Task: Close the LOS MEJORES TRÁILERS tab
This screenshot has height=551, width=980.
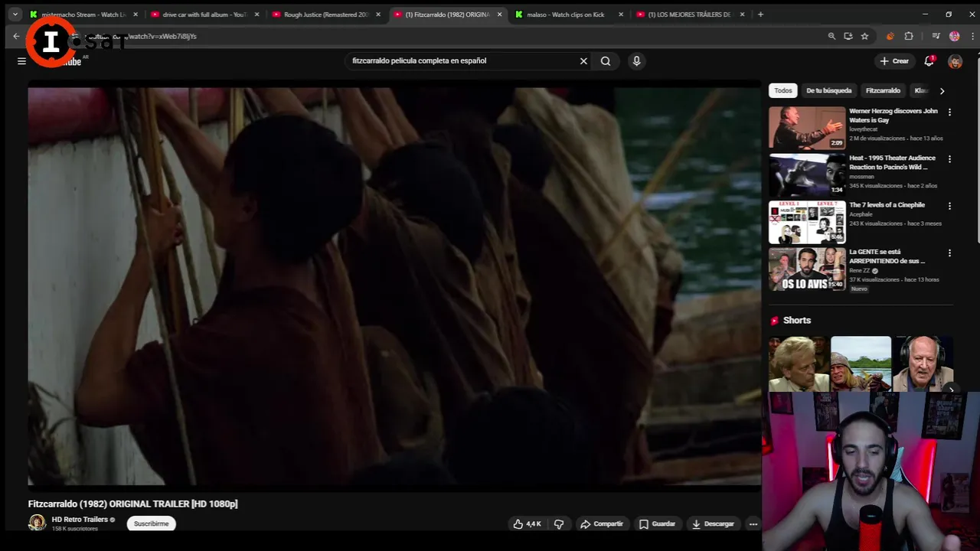Action: click(742, 15)
